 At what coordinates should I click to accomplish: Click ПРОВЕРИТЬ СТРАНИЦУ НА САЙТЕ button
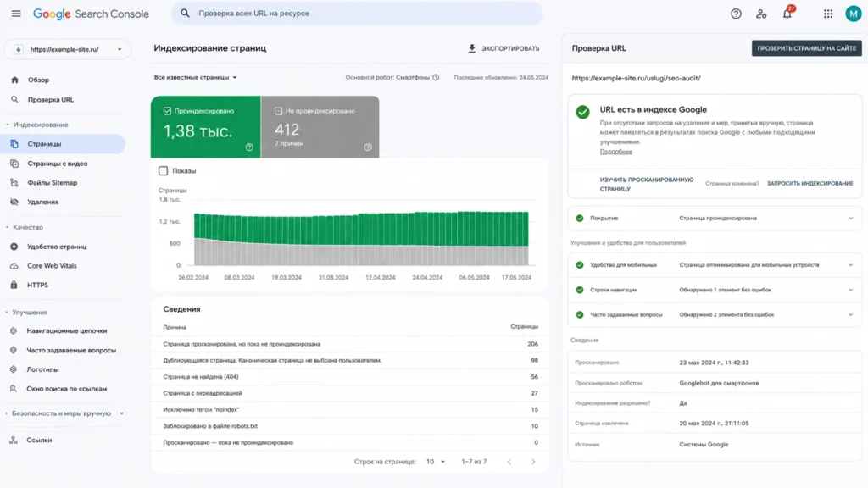pyautogui.click(x=807, y=48)
